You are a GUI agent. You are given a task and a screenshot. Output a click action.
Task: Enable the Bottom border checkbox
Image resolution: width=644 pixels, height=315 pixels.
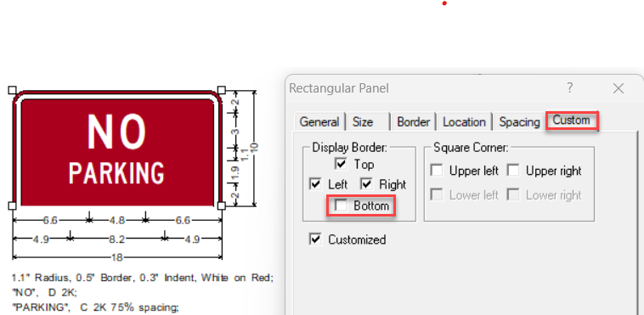point(341,205)
